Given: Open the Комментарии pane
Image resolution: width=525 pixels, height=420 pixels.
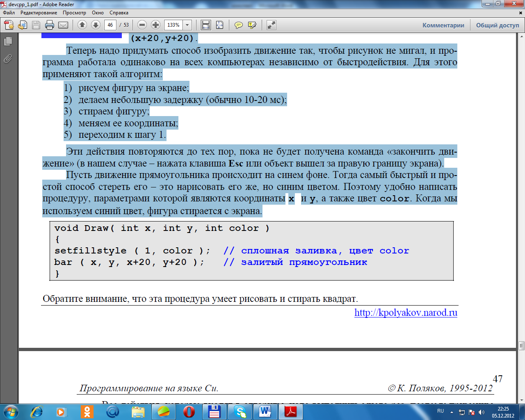Looking at the screenshot, I should click(x=443, y=25).
